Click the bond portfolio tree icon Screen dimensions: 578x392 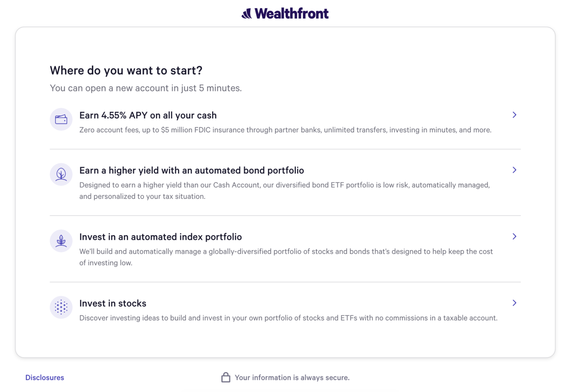[61, 174]
